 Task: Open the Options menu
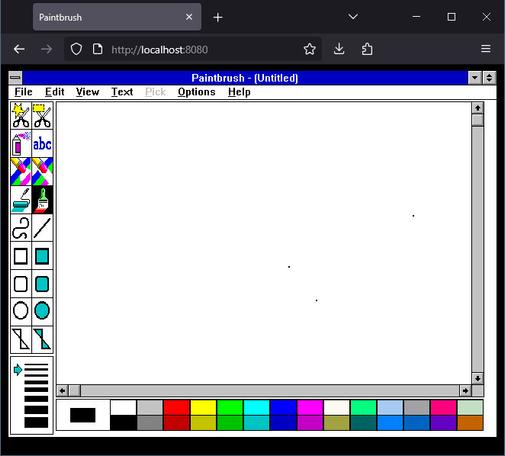point(197,92)
